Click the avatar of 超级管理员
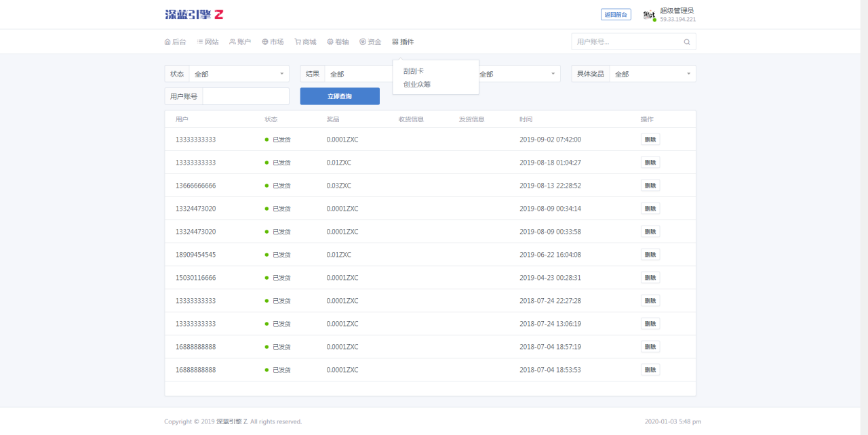Image resolution: width=868 pixels, height=435 pixels. 650,14
